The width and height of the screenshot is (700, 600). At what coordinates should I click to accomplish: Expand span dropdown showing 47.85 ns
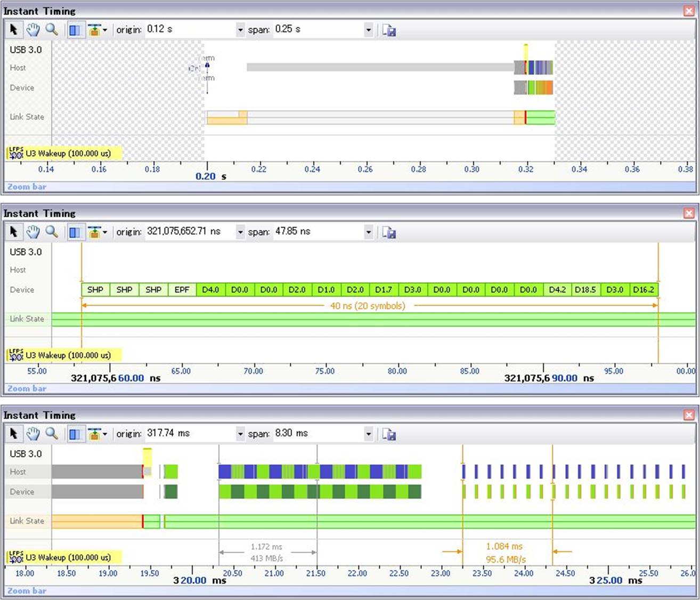[368, 232]
